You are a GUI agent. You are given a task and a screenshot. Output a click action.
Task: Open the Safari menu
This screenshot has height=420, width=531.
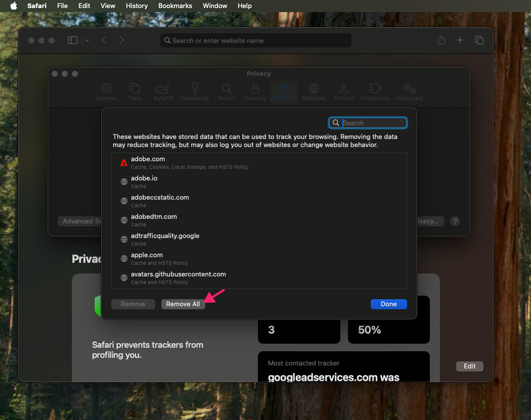click(x=36, y=6)
